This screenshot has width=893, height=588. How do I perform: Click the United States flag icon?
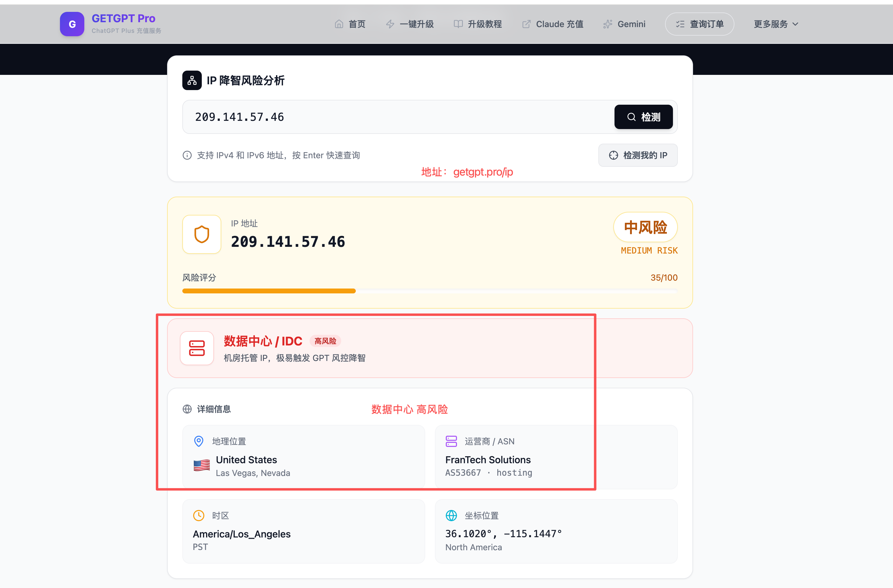201,465
